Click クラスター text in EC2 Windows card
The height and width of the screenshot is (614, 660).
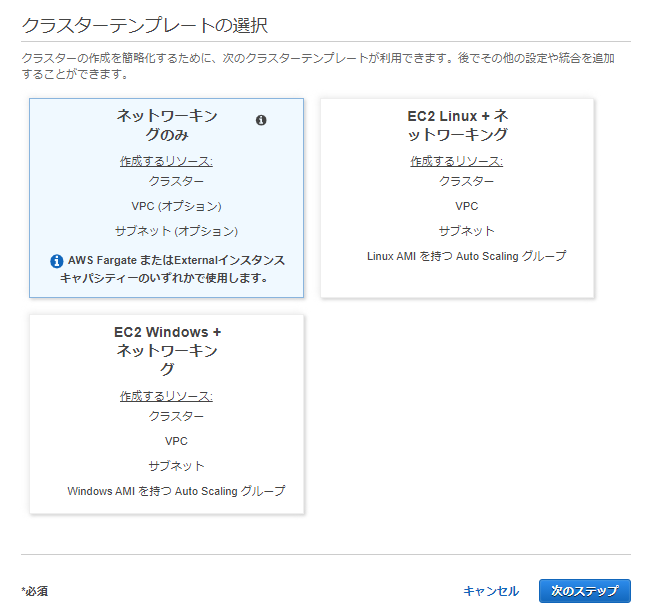coord(176,416)
